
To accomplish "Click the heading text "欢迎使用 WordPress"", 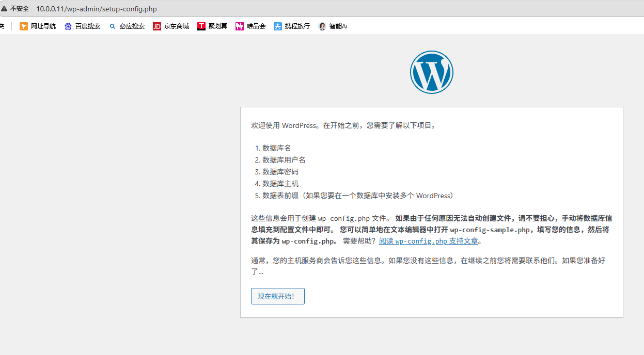I will click(284, 125).
